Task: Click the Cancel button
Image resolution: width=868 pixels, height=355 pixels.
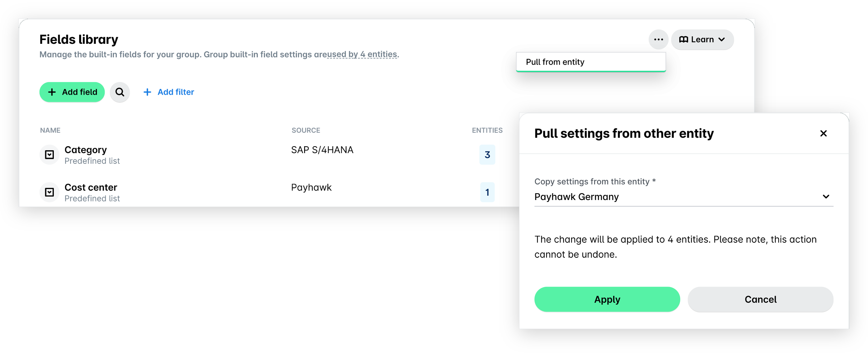Action: (760, 299)
